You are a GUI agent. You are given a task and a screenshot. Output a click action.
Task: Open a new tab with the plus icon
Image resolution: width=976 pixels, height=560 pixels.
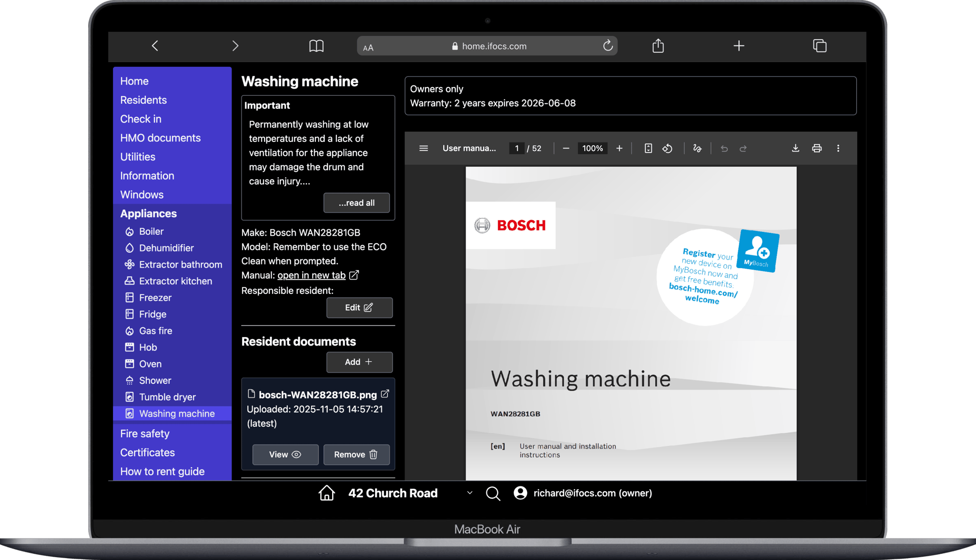[739, 46]
